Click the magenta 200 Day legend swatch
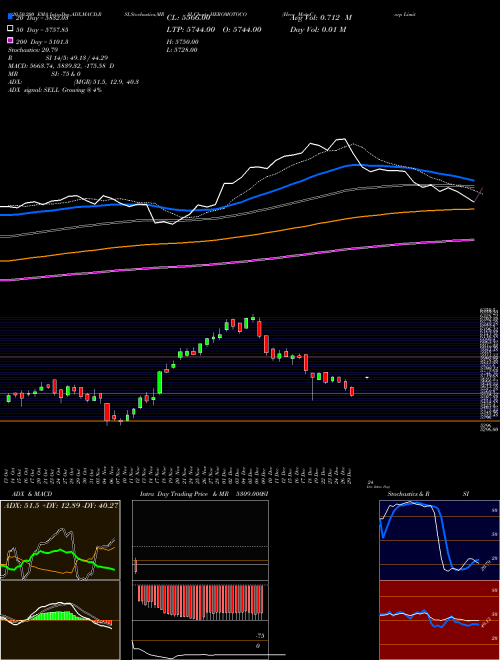The image size is (500, 660). pyautogui.click(x=11, y=40)
